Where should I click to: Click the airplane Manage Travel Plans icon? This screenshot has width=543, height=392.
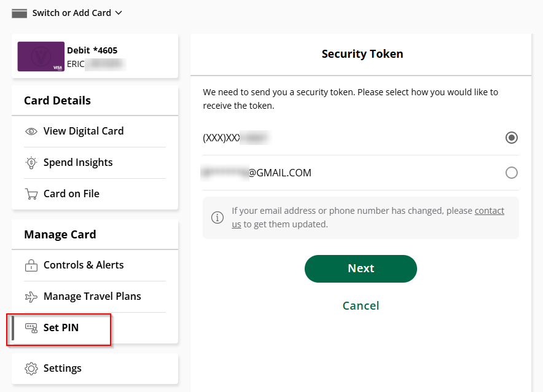pos(31,297)
